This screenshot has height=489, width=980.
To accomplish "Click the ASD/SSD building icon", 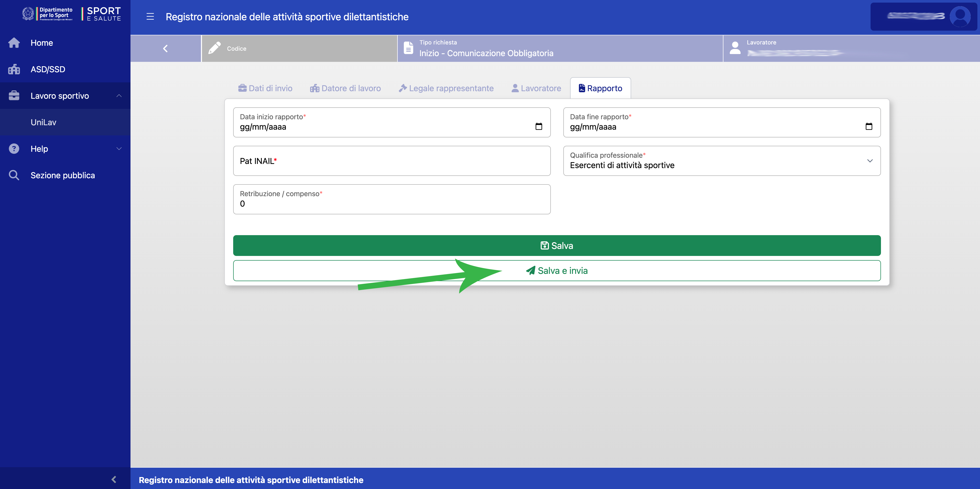I will [14, 69].
